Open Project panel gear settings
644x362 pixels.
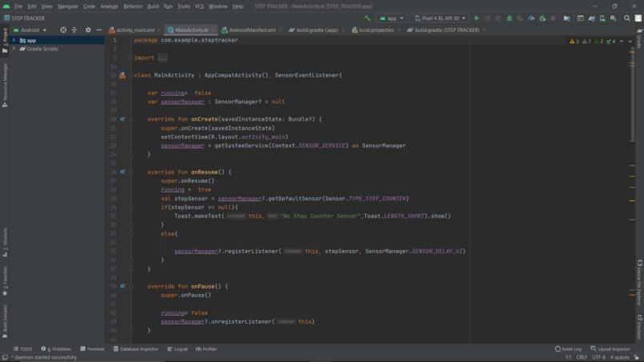tap(88, 30)
